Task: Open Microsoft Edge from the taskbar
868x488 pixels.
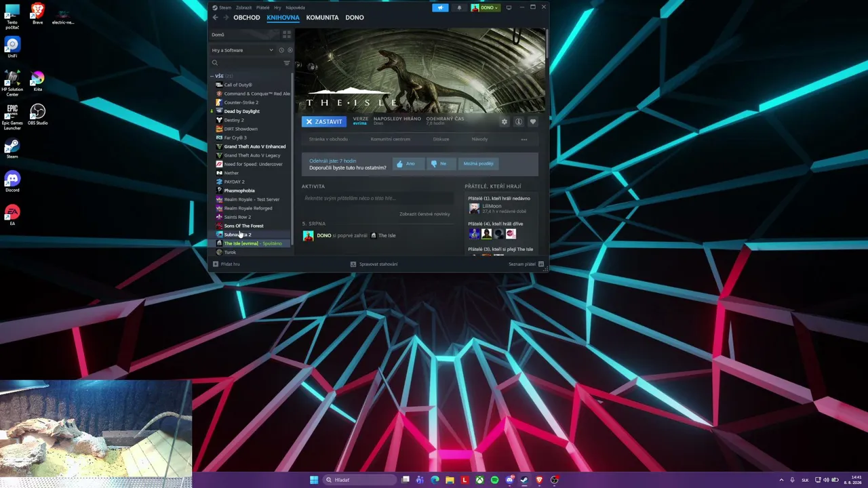Action: [435, 480]
